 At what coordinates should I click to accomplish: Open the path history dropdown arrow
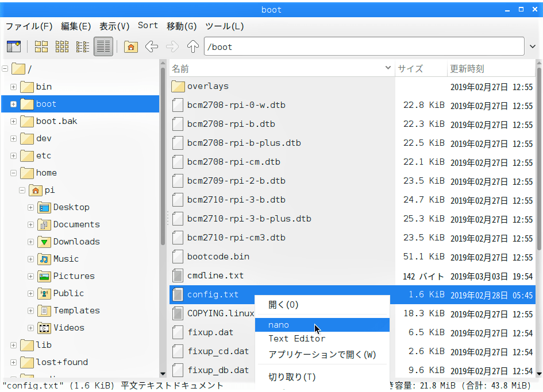click(x=532, y=46)
